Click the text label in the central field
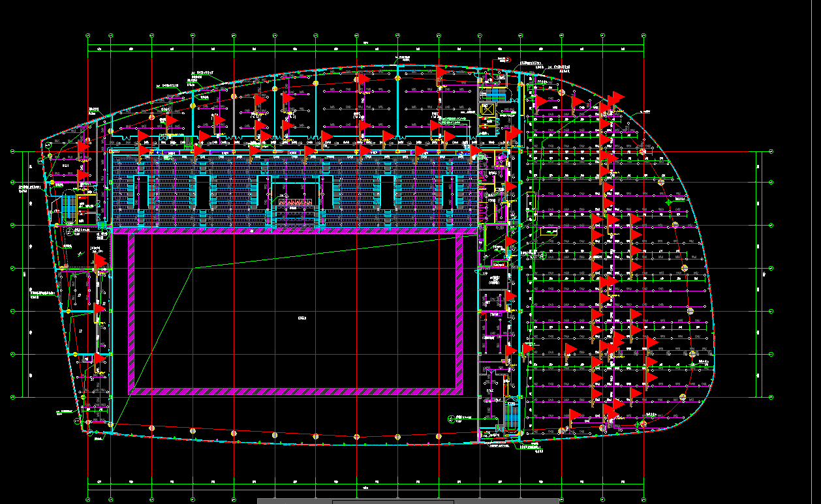This screenshot has width=821, height=504. (302, 319)
